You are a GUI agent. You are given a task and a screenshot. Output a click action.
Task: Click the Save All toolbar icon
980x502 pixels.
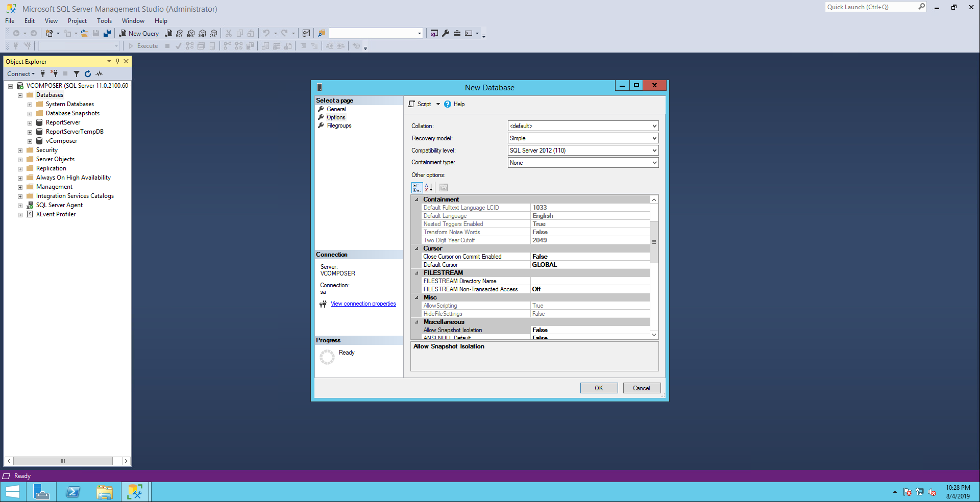point(107,34)
